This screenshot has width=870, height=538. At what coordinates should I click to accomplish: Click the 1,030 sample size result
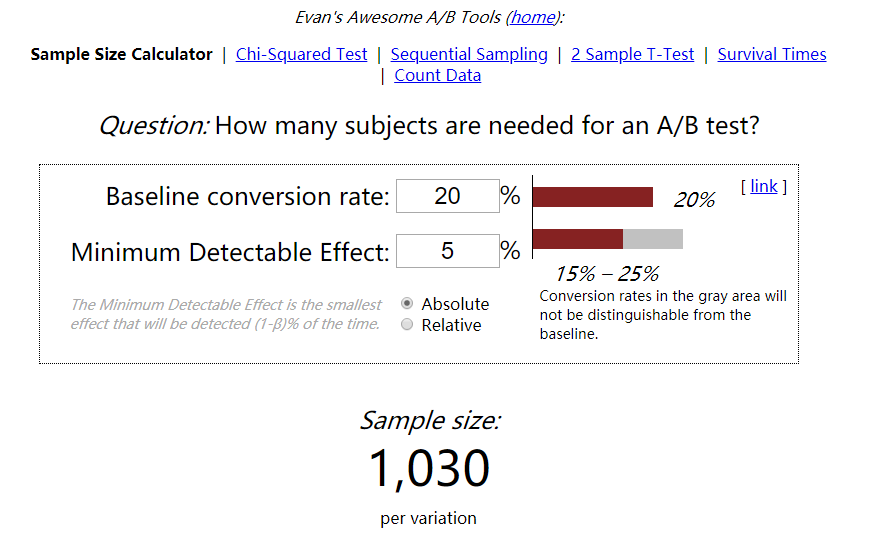coord(430,468)
